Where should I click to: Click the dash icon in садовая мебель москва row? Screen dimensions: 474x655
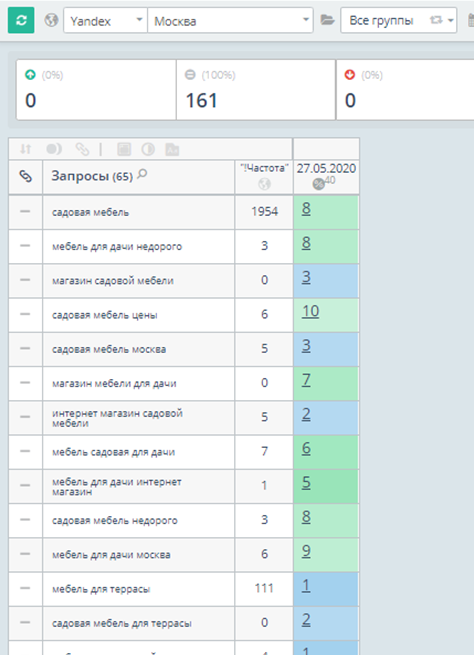click(x=25, y=348)
